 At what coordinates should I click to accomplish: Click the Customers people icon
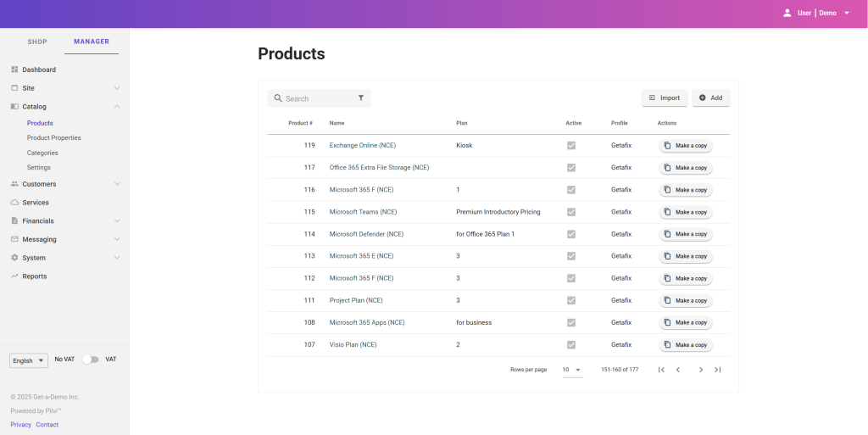[15, 184]
